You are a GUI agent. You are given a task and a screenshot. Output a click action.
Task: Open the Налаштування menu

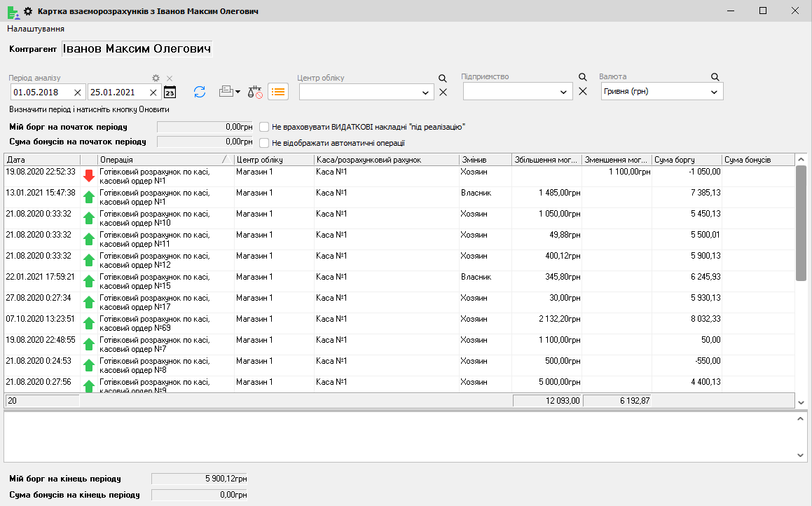pos(36,29)
